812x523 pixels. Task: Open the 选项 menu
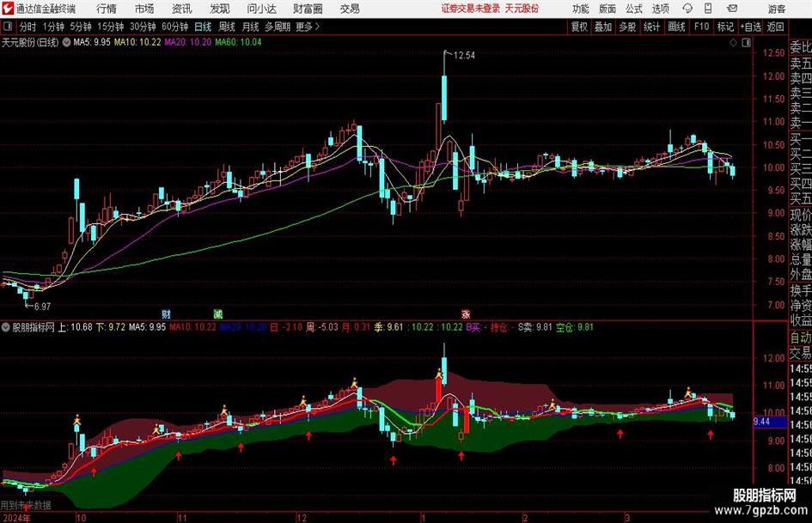click(660, 9)
